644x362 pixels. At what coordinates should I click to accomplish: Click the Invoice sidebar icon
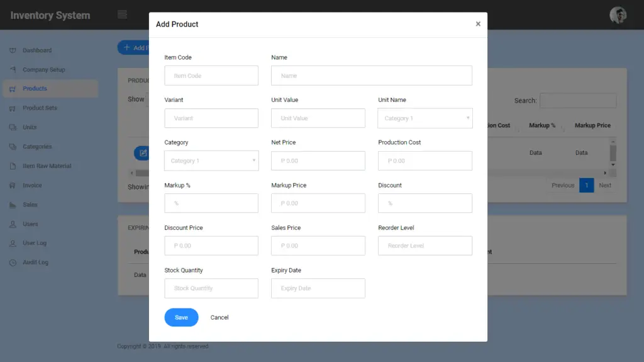click(x=13, y=186)
